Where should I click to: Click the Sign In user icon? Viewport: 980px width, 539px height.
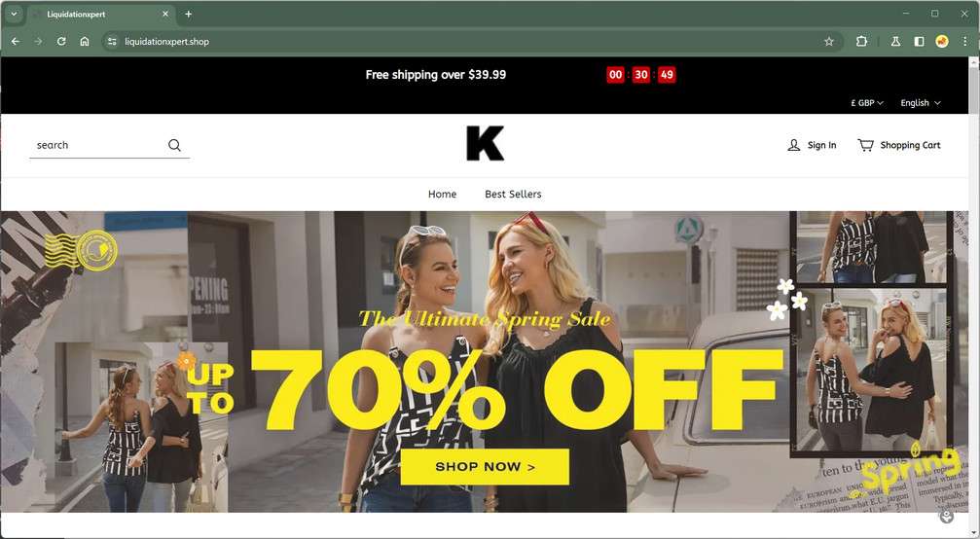click(x=794, y=145)
